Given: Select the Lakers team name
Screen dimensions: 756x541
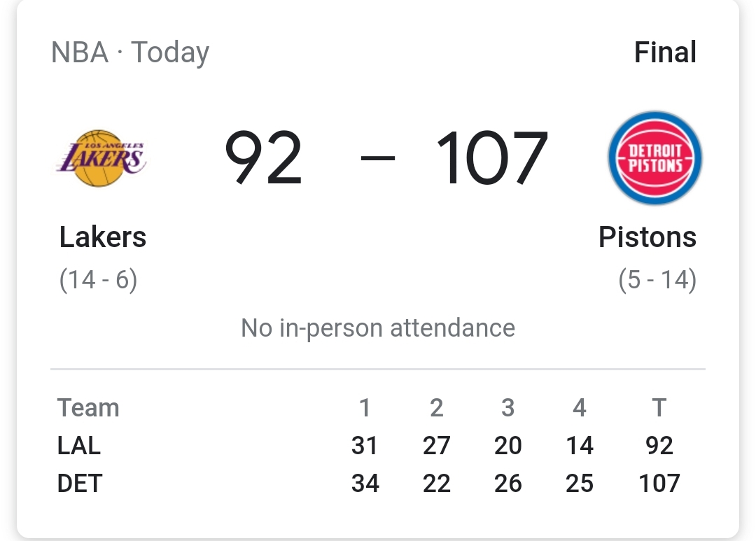Looking at the screenshot, I should coord(102,237).
